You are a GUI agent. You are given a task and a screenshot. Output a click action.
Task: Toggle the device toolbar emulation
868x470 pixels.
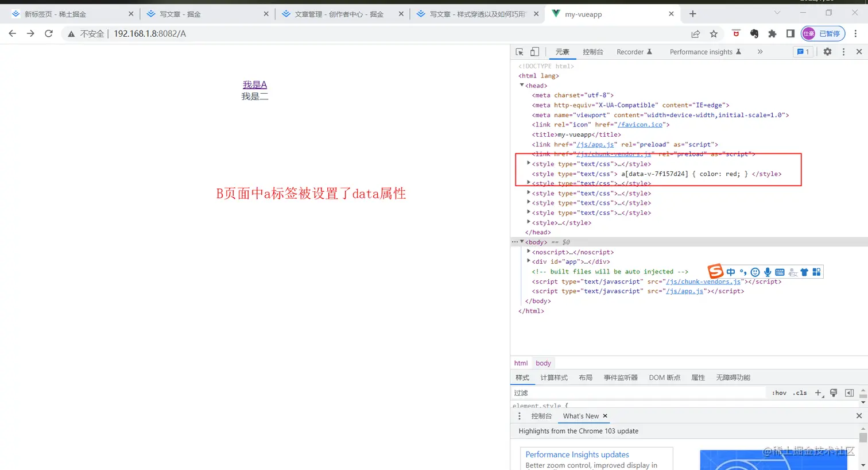click(534, 52)
